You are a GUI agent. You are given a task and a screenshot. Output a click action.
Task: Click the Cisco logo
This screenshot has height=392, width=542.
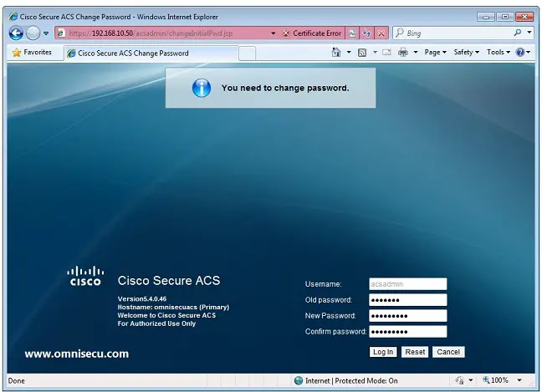click(85, 276)
